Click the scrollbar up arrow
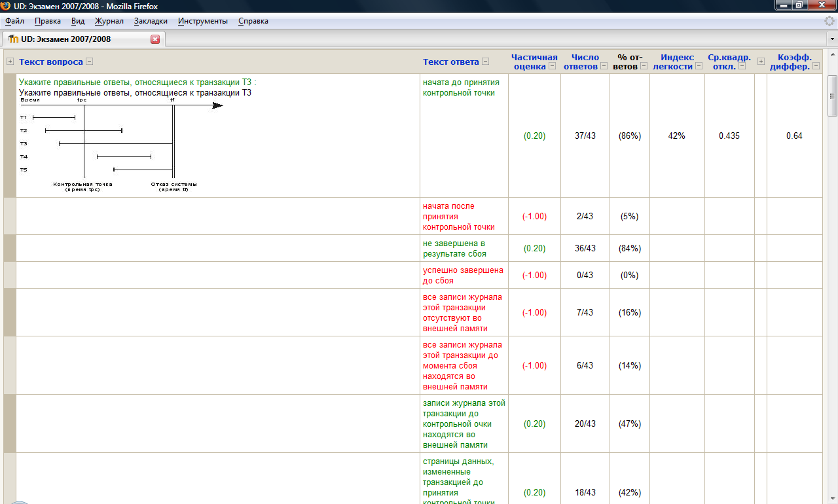The image size is (838, 504). pyautogui.click(x=833, y=53)
